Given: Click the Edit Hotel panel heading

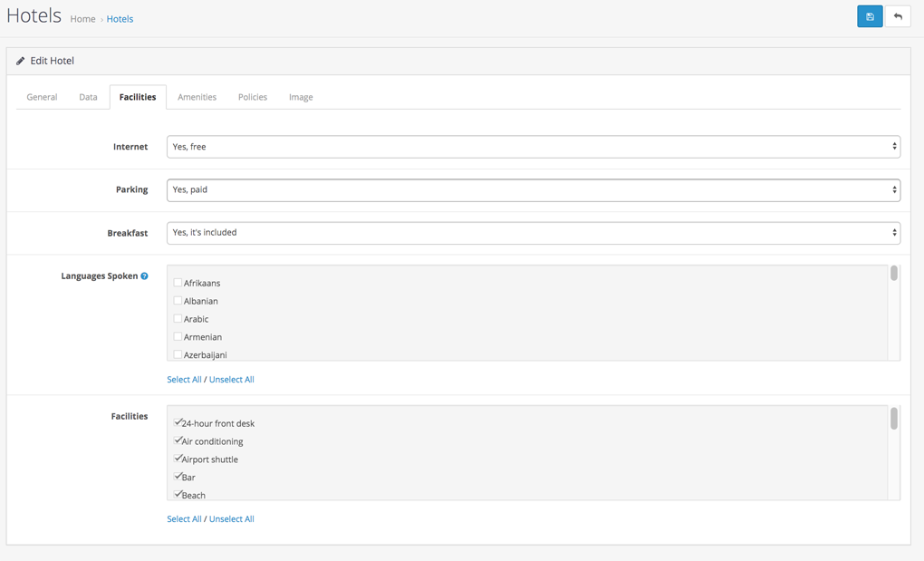Looking at the screenshot, I should click(x=52, y=61).
